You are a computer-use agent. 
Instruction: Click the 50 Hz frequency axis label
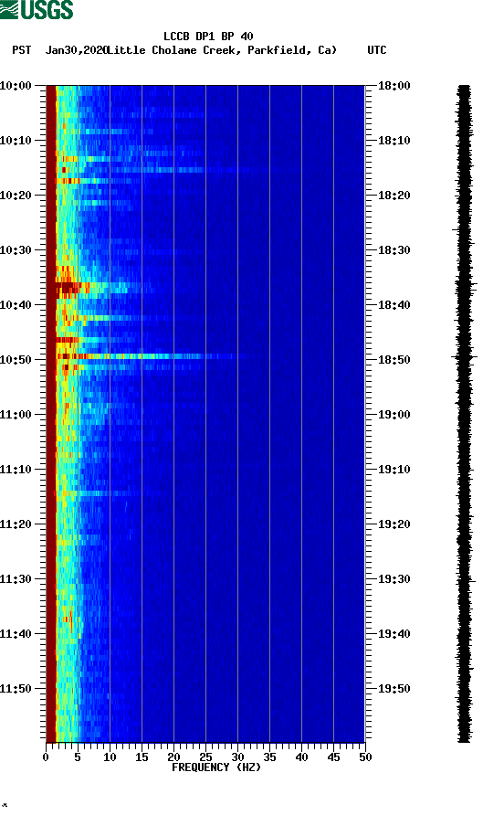pos(365,757)
